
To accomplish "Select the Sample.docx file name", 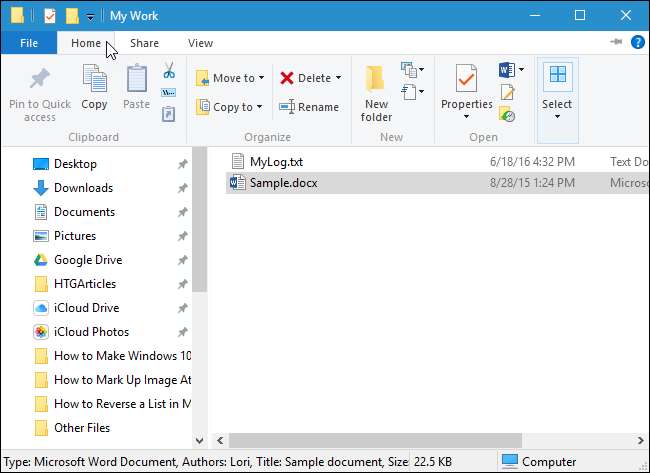I will 284,183.
